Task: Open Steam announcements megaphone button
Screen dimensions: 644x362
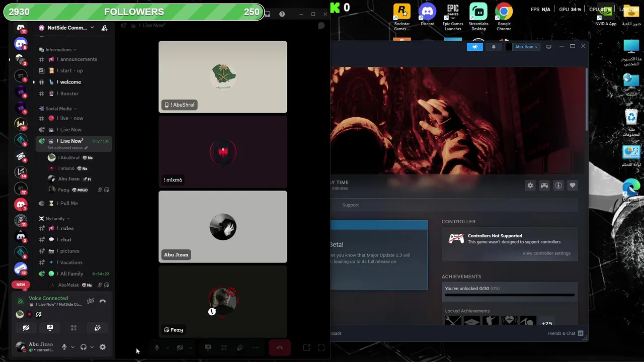Action: point(475,47)
